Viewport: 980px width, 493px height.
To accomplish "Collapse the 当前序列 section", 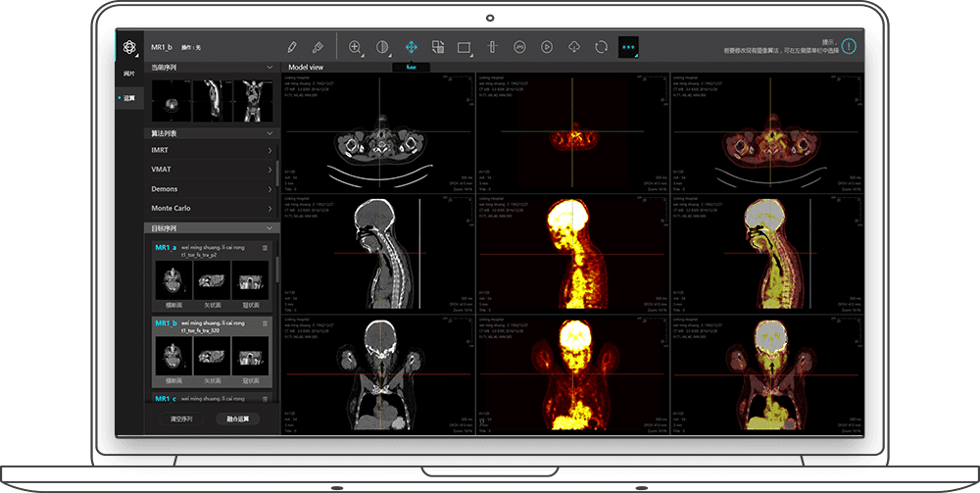I will [x=270, y=67].
